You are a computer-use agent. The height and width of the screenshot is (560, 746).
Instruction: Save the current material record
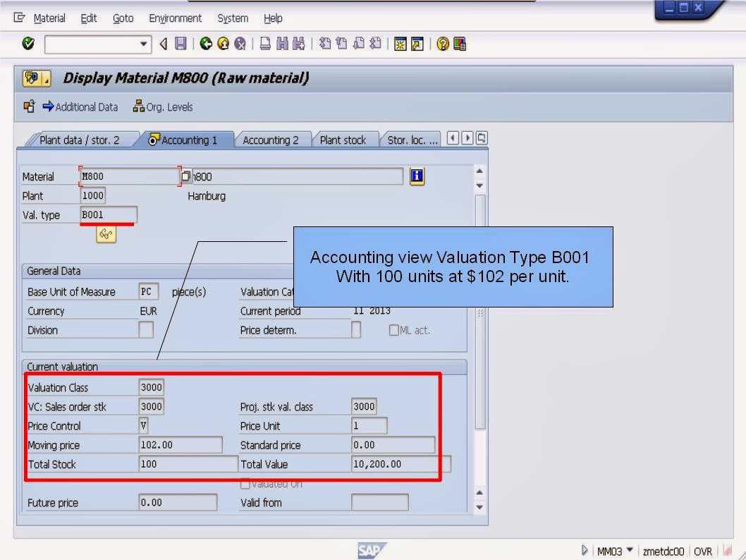[x=182, y=44]
